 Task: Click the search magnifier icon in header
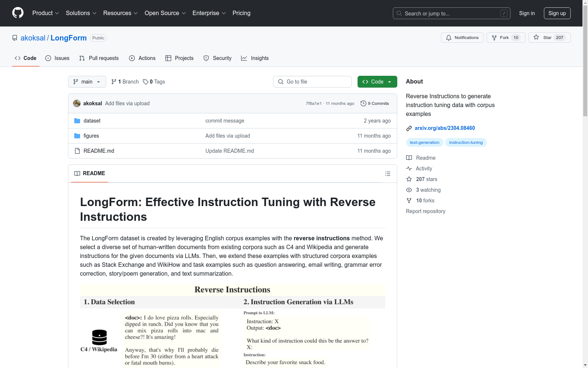coord(399,13)
